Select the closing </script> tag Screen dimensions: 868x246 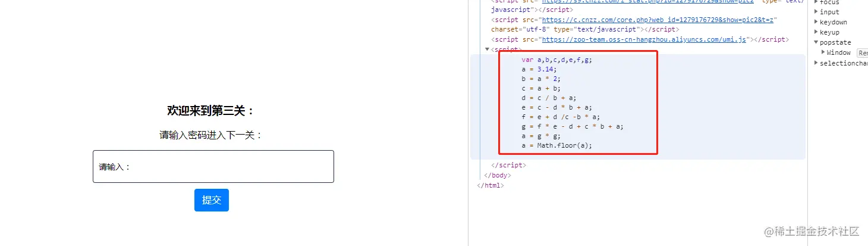508,165
